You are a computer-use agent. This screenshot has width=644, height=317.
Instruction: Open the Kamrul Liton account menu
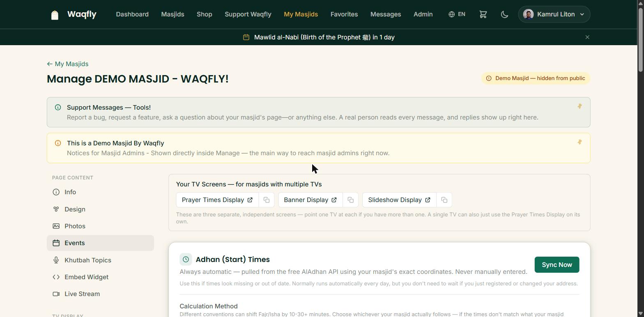(554, 14)
